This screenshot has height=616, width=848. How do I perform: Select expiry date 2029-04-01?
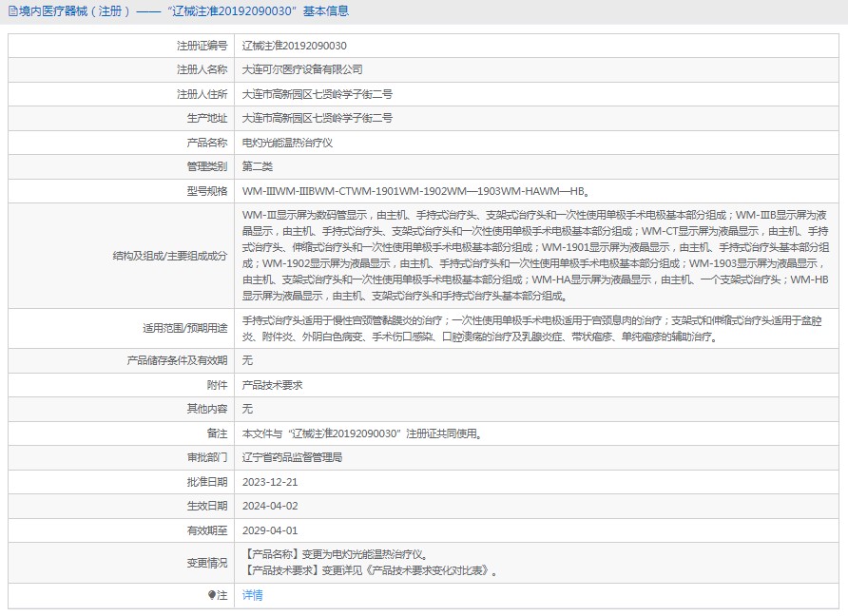pyautogui.click(x=270, y=530)
